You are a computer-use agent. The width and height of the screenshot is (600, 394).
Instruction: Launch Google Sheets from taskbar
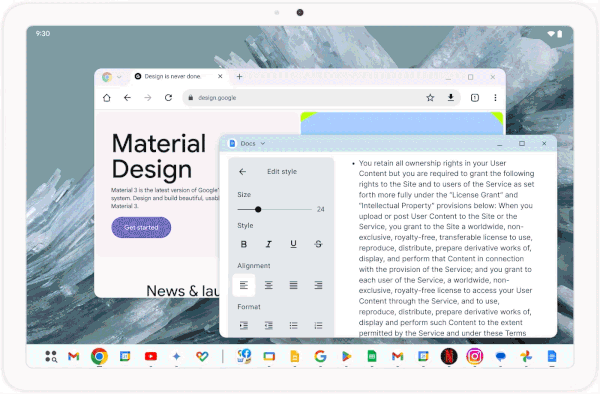coord(372,357)
